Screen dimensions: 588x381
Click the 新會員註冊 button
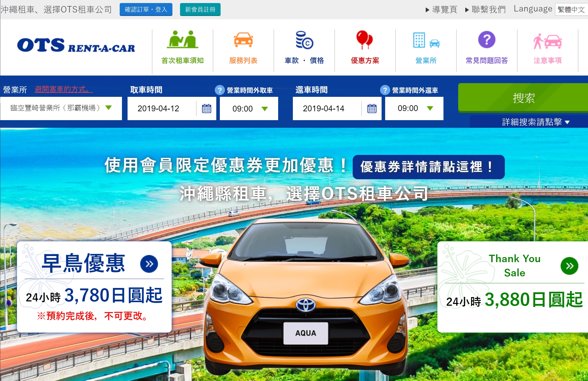(200, 9)
